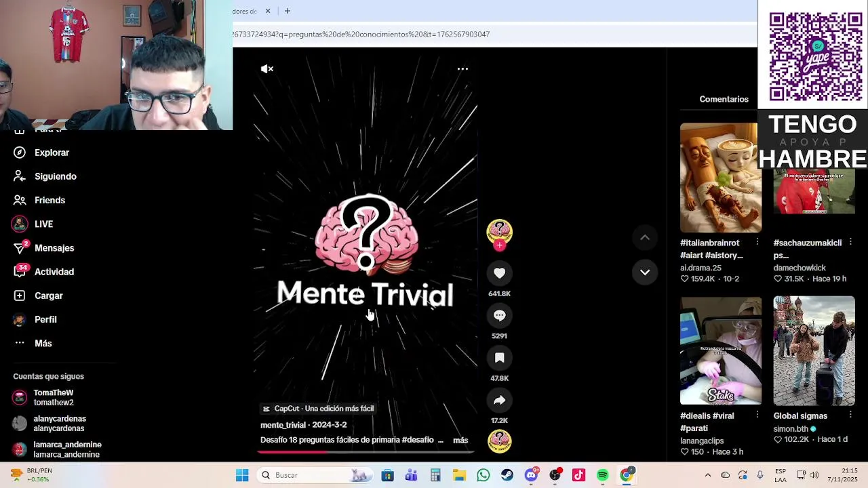
Task: Open Calculator from the taskbar
Action: pos(435,475)
